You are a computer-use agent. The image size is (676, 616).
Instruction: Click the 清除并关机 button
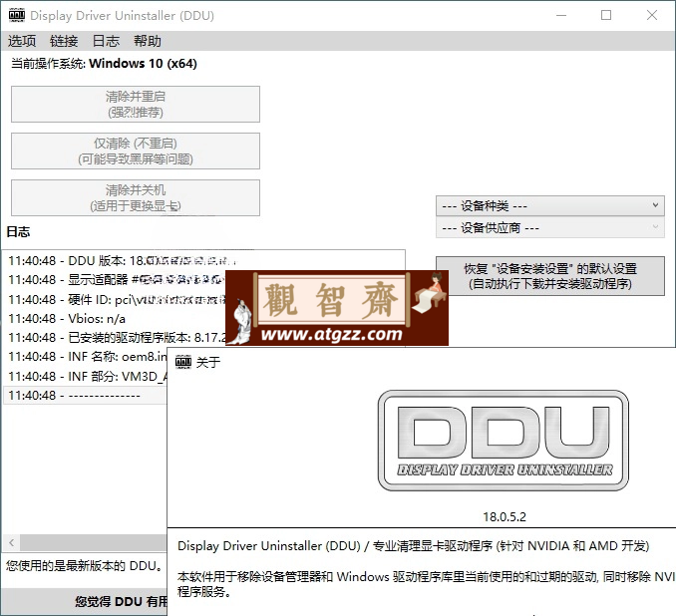[136, 198]
